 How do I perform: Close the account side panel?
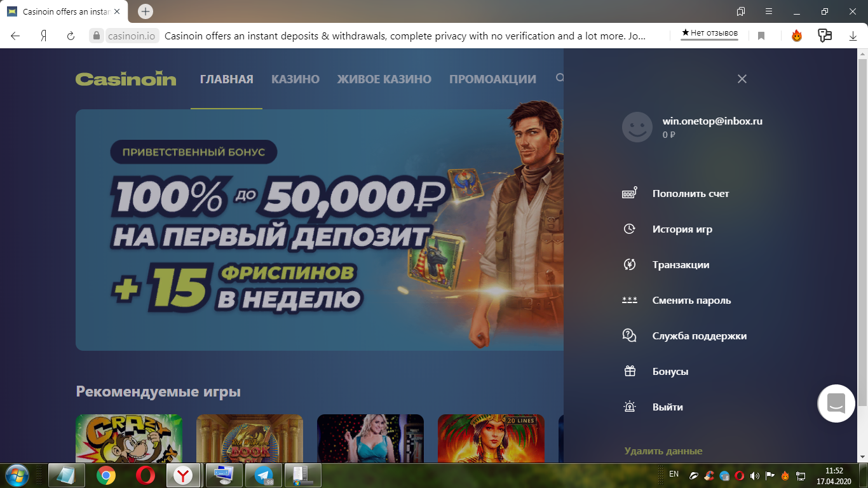[742, 79]
